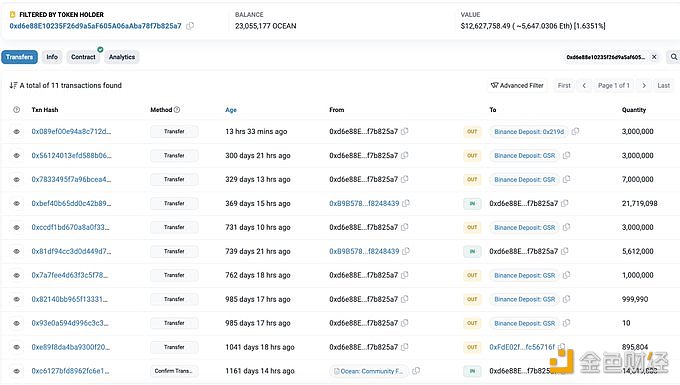Copy From address in 13 hrs 33 mins row
The width and height of the screenshot is (680, 385).
click(x=405, y=131)
